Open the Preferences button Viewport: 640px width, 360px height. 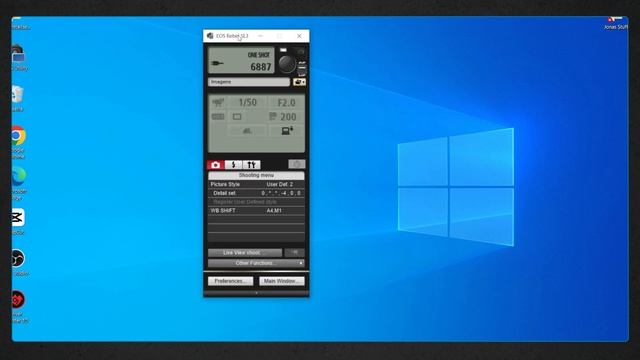(x=231, y=281)
